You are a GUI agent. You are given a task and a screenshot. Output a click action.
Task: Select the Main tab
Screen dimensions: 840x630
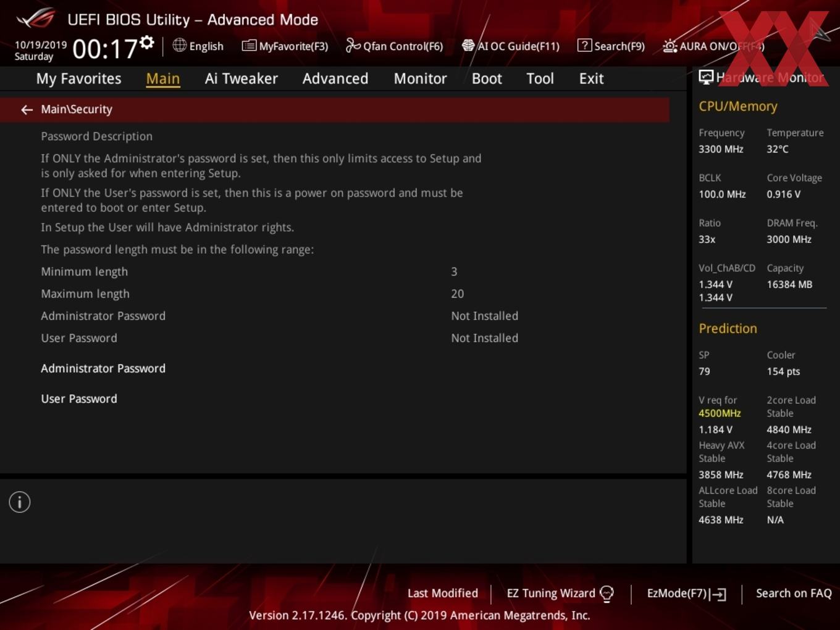[163, 78]
